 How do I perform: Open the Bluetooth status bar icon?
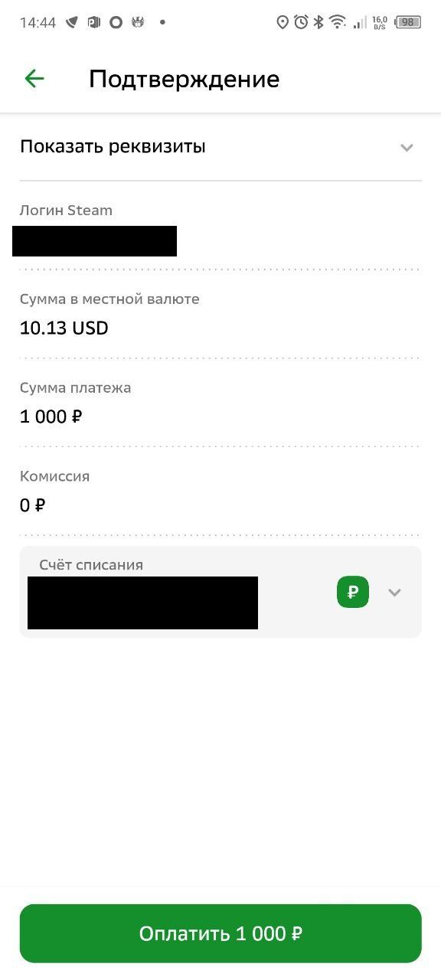(318, 21)
